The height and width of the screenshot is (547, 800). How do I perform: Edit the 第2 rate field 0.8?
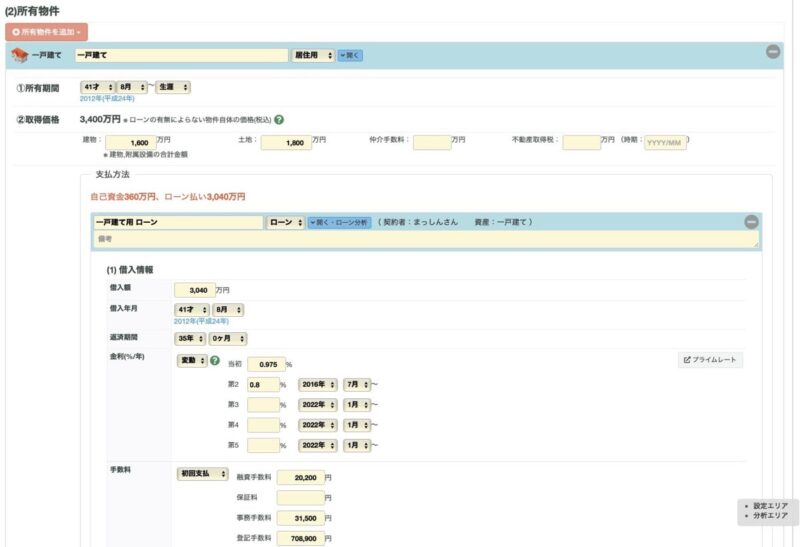tap(263, 385)
